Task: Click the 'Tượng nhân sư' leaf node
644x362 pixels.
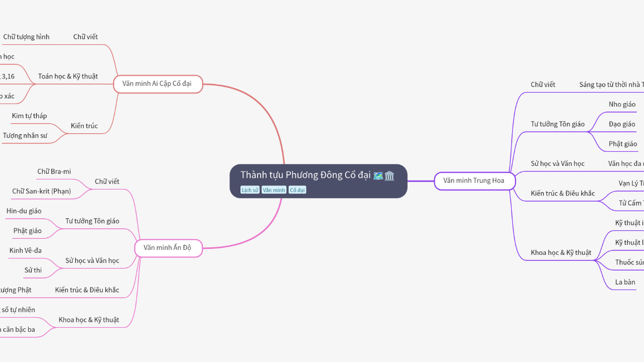Action: (x=25, y=136)
